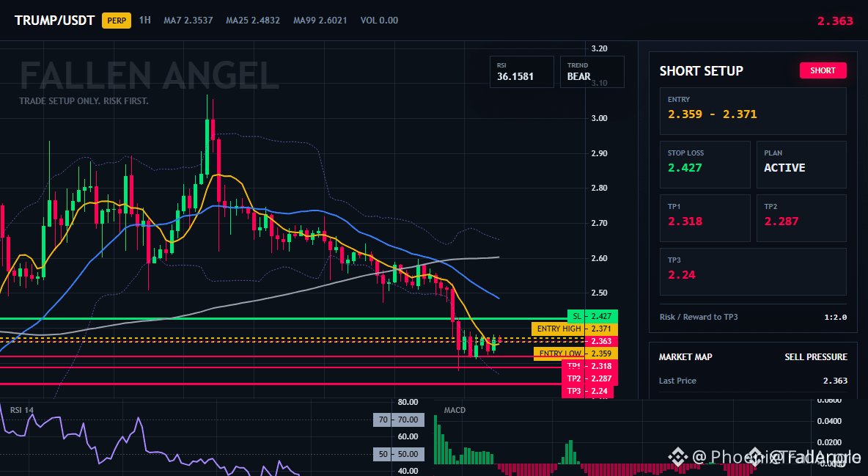
Task: Click the RSI 36.1581 box
Action: pos(521,71)
